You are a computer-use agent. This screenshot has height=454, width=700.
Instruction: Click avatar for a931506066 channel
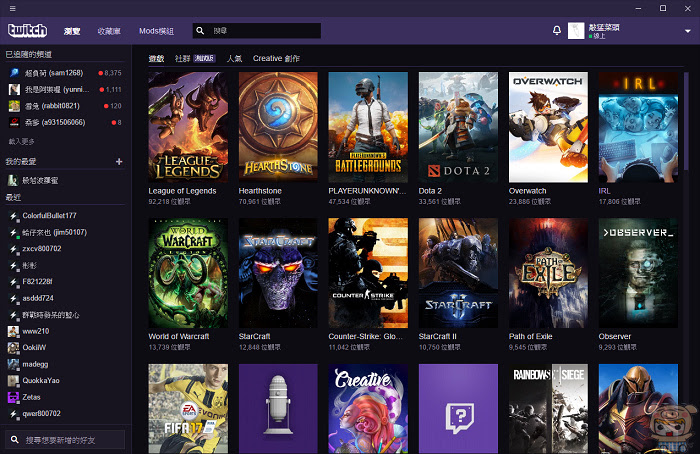[x=14, y=122]
